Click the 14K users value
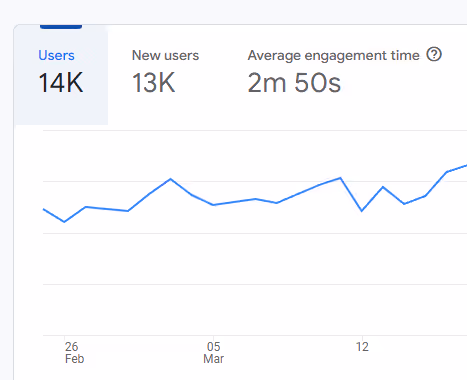This screenshot has width=467, height=380. [x=61, y=83]
